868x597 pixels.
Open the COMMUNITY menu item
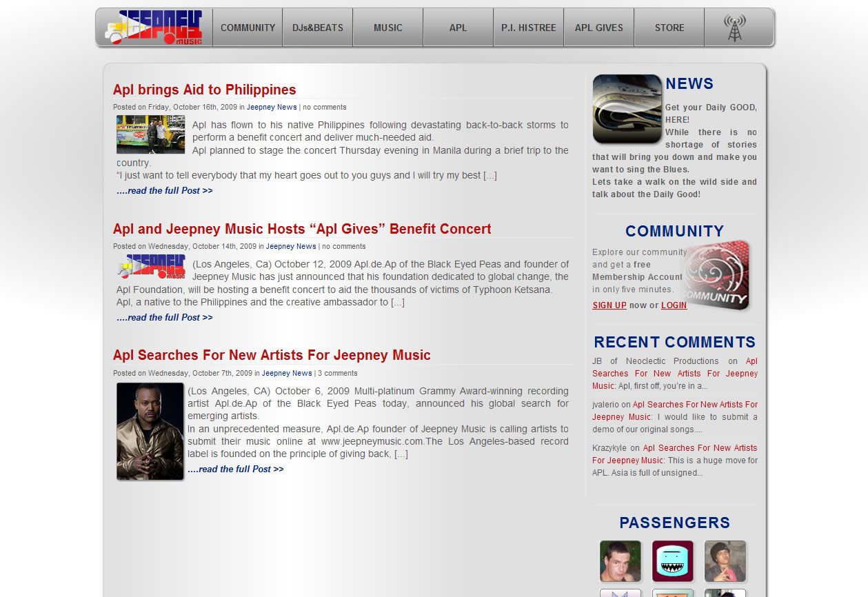tap(248, 28)
